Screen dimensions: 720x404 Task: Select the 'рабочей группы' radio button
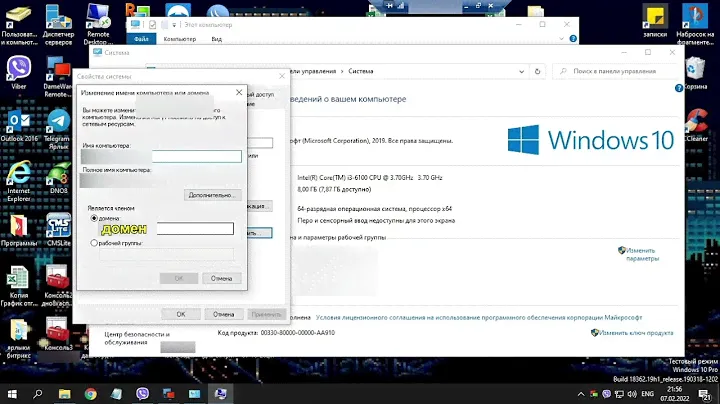point(94,243)
